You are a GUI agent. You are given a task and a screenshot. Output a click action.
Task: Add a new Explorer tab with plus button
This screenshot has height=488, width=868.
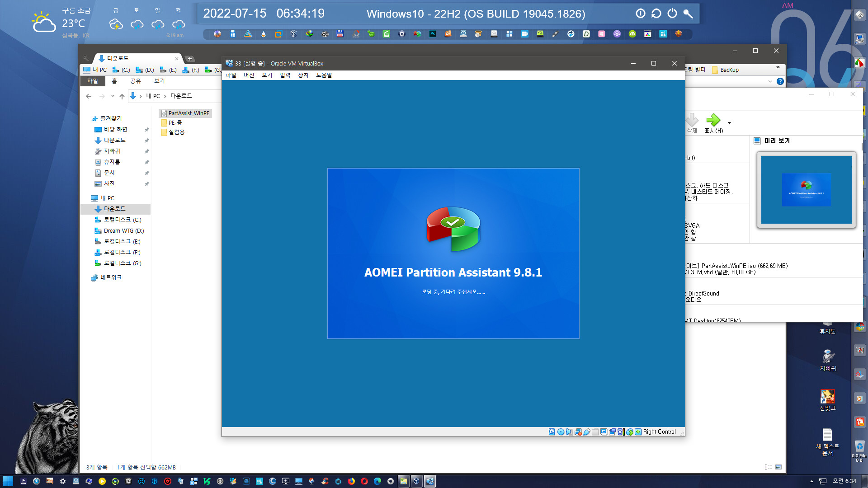(190, 59)
